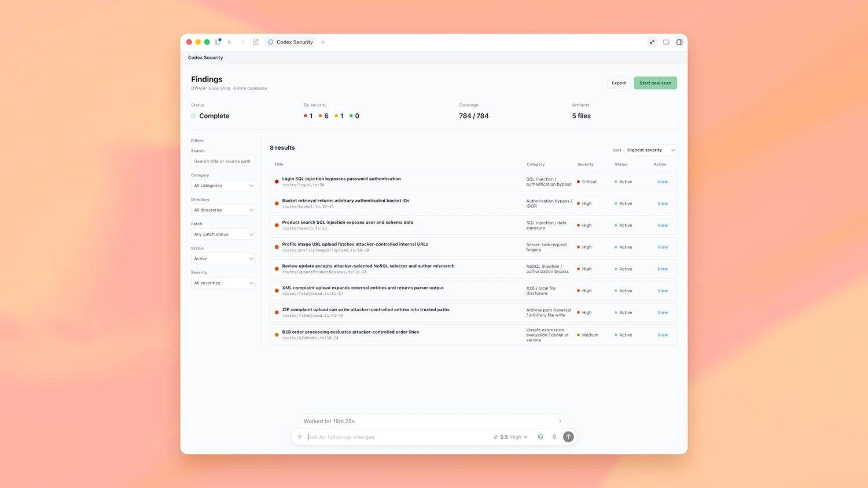Expand the Worked for 16m 25s row
This screenshot has width=868, height=488.
[x=433, y=422]
